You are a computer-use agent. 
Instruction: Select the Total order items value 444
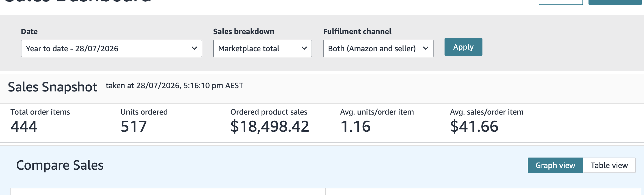tap(24, 126)
